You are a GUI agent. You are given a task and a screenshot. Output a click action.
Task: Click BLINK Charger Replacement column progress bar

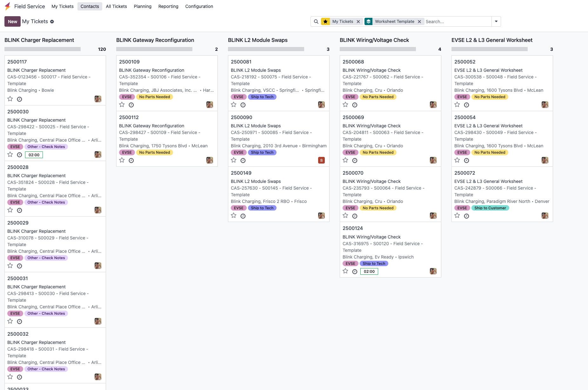coord(43,49)
